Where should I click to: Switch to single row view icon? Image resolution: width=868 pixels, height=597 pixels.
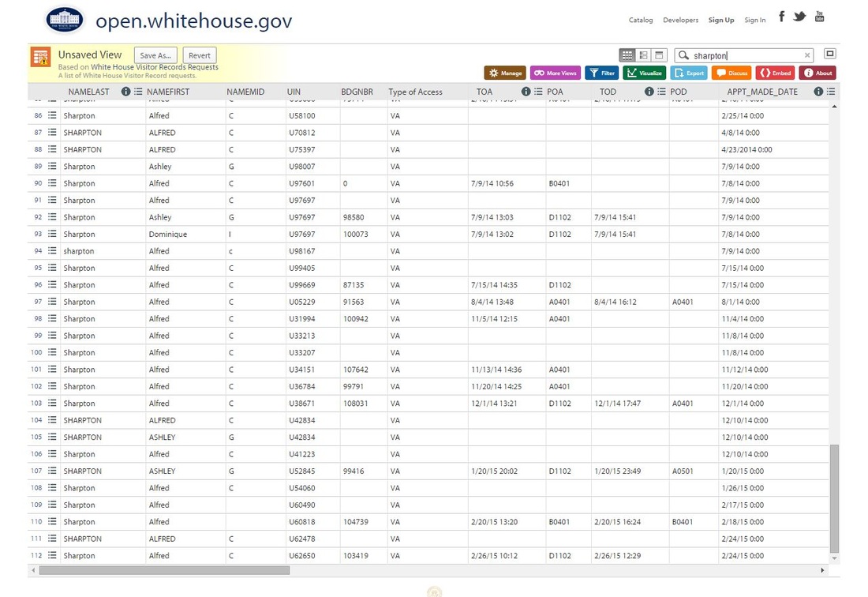pos(659,54)
